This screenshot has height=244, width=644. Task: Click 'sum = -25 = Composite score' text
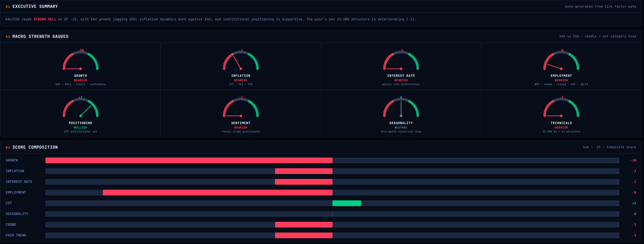click(610, 147)
